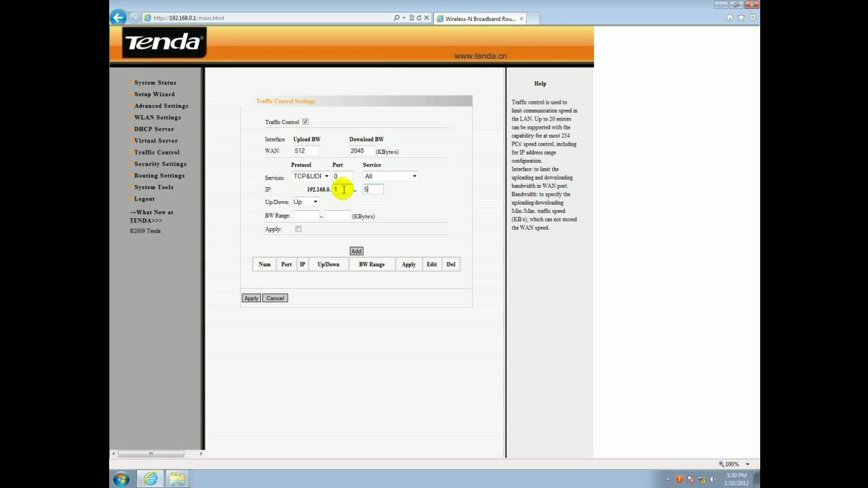The image size is (868, 488).
Task: Open the Service dropdown showing All
Action: pos(391,176)
